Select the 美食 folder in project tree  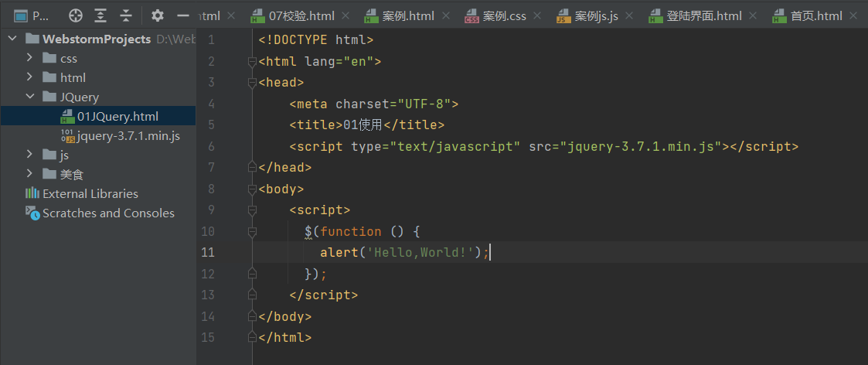click(71, 175)
